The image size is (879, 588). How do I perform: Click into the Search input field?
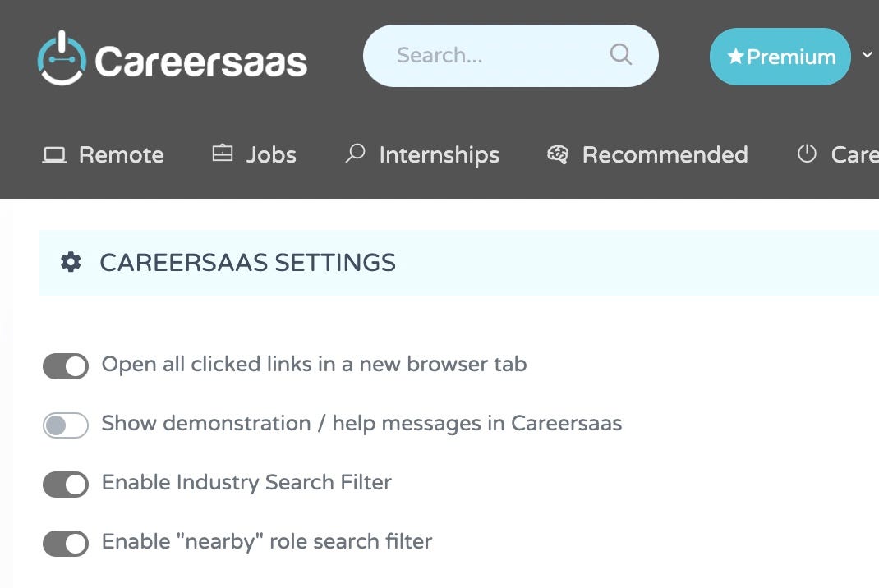tap(511, 56)
